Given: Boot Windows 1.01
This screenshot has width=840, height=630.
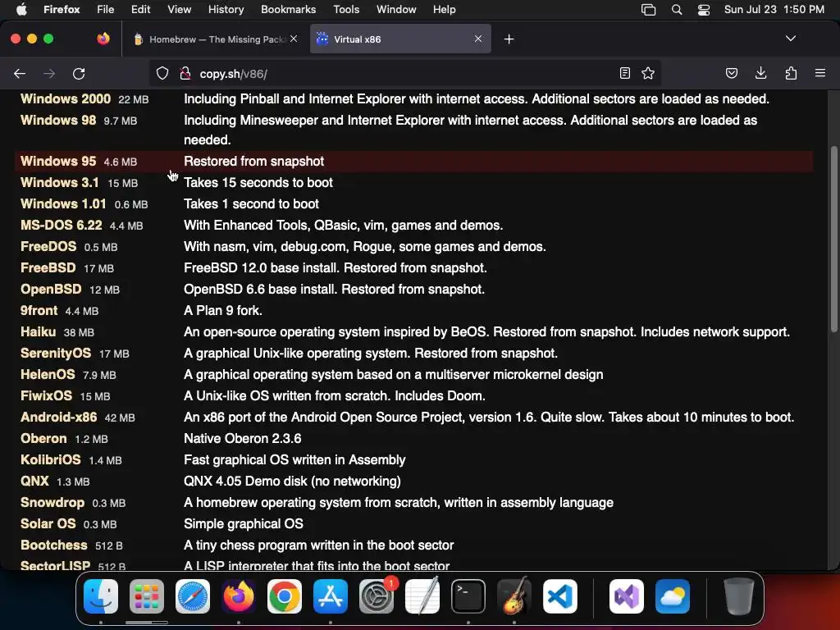Looking at the screenshot, I should coord(63,204).
